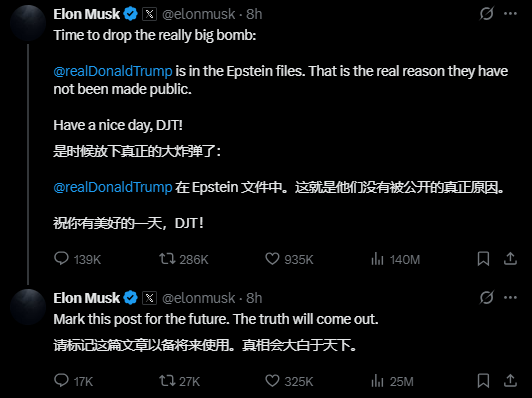Open @realDonaldTrump mention in Chinese translation
Viewport: 532px width, 398px height.
(x=113, y=187)
